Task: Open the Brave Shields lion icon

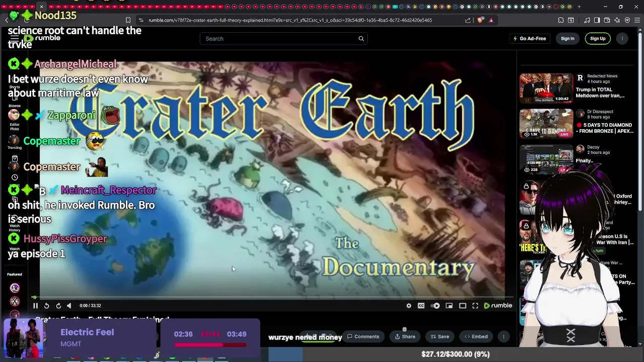Action: click(480, 20)
